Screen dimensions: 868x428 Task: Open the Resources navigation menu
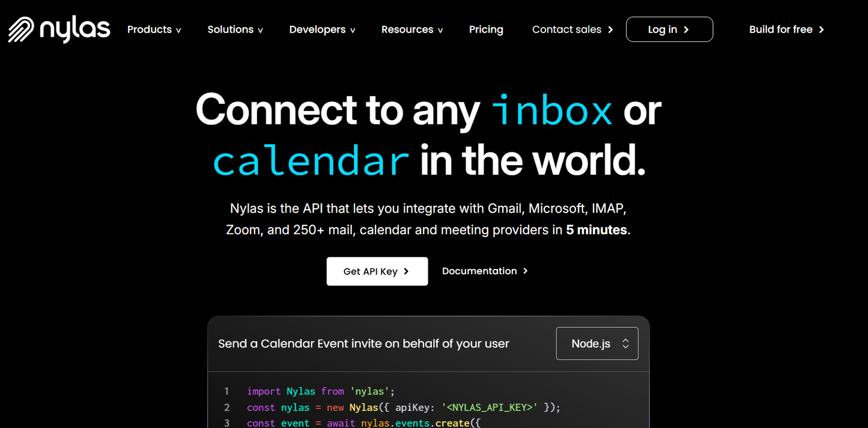coord(412,29)
